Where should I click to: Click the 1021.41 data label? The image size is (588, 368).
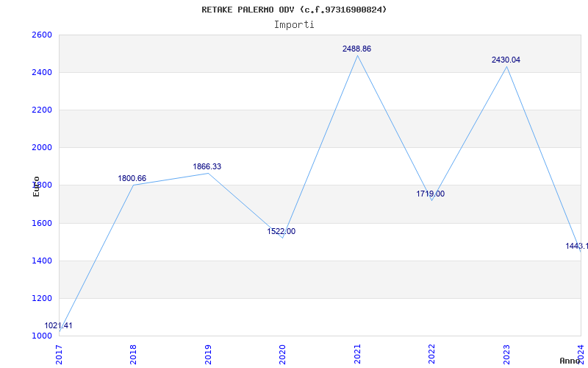(59, 325)
